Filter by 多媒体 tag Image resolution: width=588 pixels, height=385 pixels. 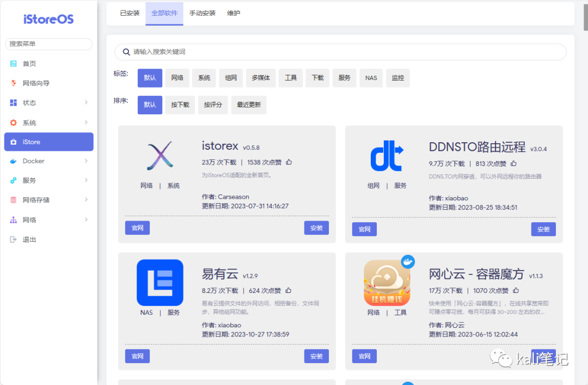point(261,78)
